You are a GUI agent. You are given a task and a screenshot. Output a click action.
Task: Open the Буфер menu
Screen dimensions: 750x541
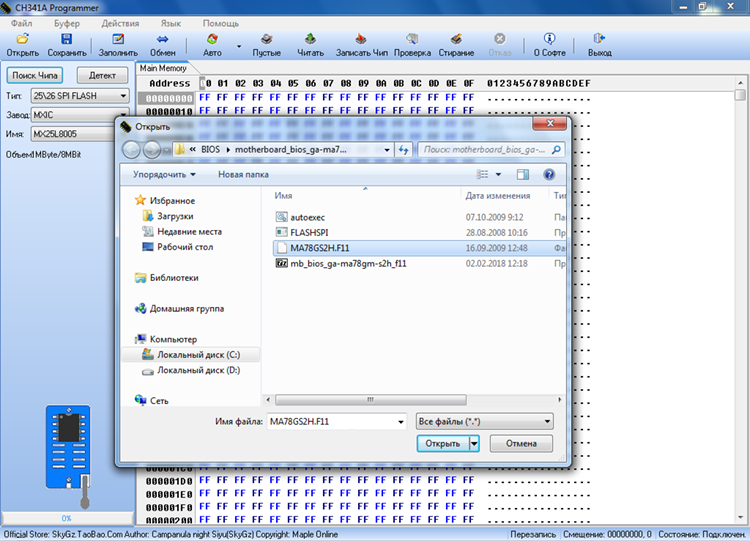[x=66, y=23]
